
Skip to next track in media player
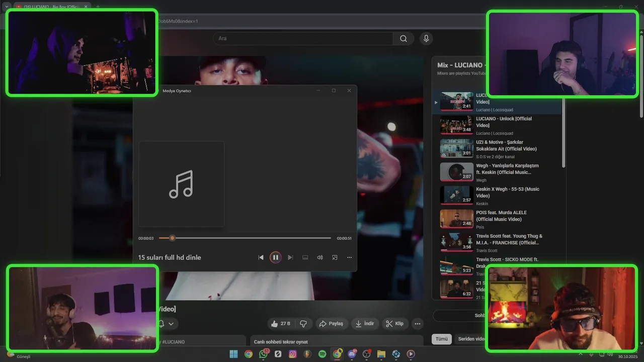[290, 257]
